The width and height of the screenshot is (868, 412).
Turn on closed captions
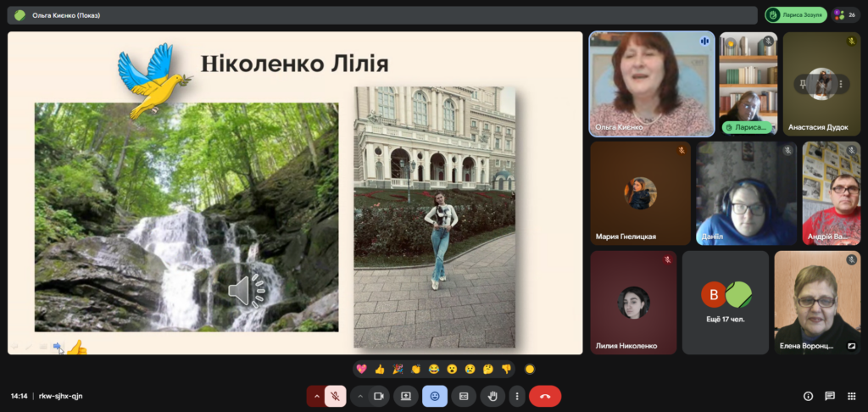click(463, 396)
